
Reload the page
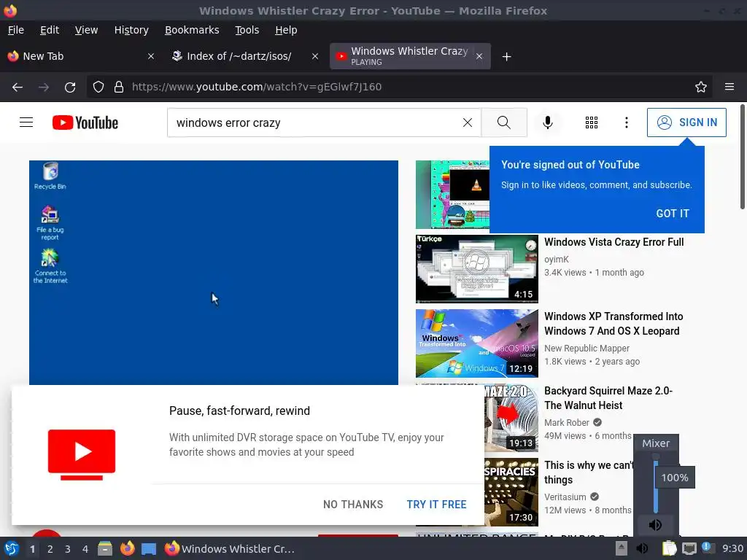pyautogui.click(x=70, y=87)
